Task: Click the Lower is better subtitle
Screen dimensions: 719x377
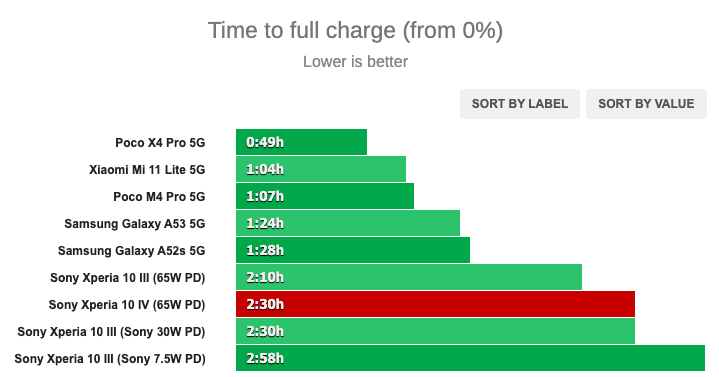Action: pyautogui.click(x=355, y=61)
